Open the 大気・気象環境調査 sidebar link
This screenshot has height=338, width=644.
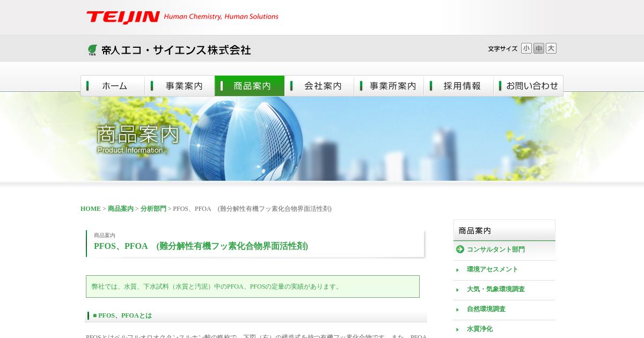(496, 289)
